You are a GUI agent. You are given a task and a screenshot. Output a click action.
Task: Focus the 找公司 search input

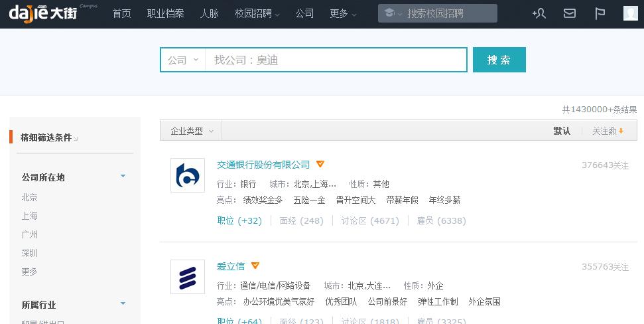tap(336, 60)
